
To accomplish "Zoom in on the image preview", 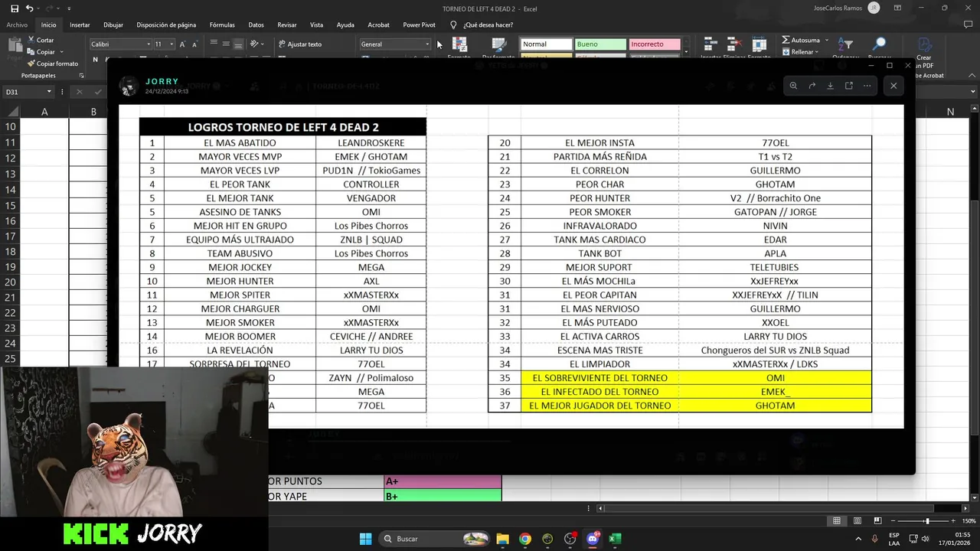I will (x=793, y=86).
